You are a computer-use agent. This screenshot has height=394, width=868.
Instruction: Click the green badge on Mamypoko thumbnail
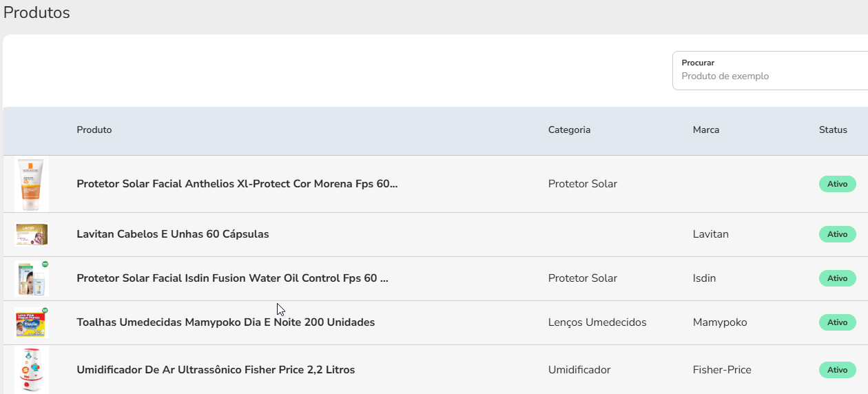point(45,311)
